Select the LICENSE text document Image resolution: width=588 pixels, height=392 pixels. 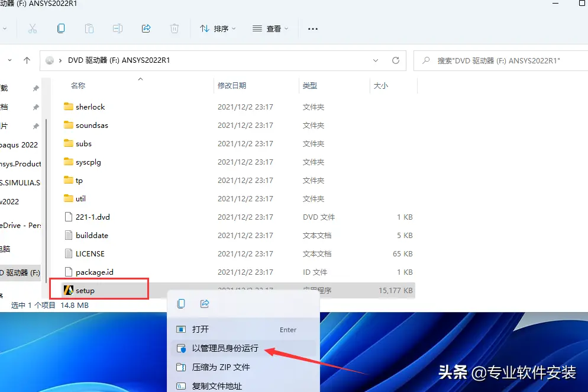coord(239,254)
